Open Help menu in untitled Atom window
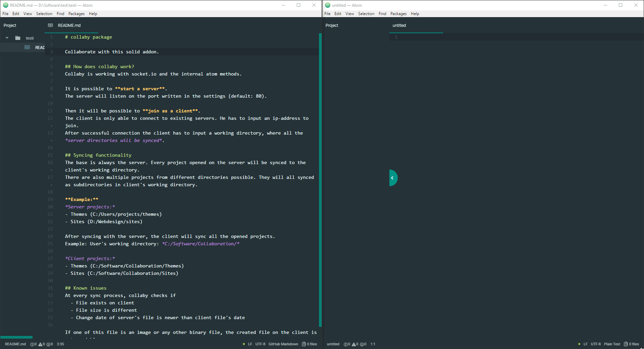This screenshot has width=644, height=349. click(x=415, y=14)
